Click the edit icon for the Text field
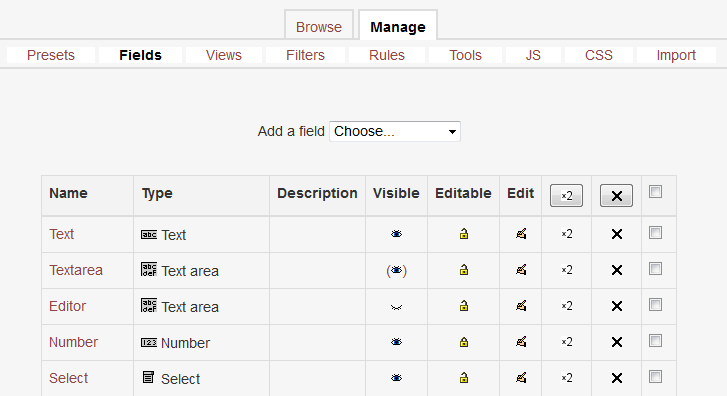This screenshot has width=727, height=396. (x=521, y=234)
